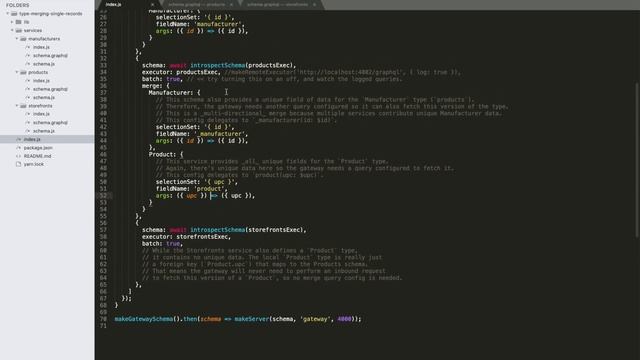This screenshot has height=360, width=640.
Task: Click file icon of manufacturers schema.graphql
Action: [x=28, y=56]
